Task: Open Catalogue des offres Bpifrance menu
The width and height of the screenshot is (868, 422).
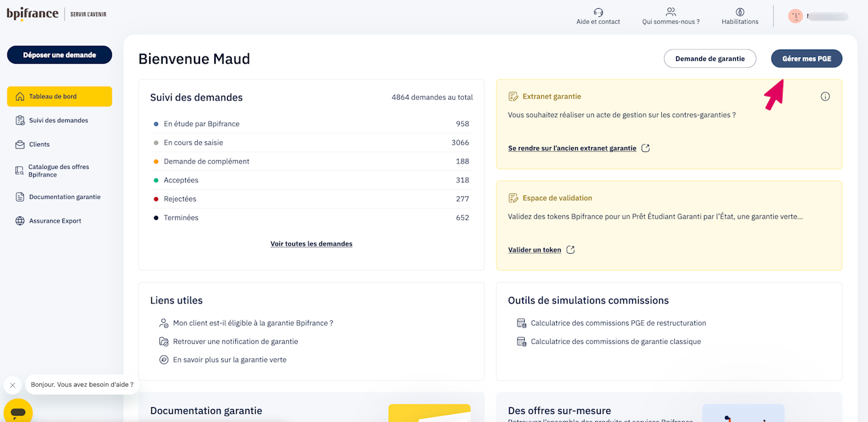Action: 60,170
